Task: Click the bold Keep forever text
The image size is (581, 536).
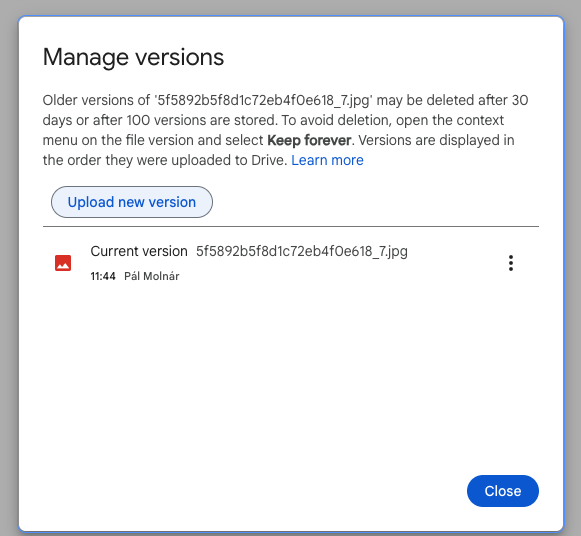Action: pos(309,140)
